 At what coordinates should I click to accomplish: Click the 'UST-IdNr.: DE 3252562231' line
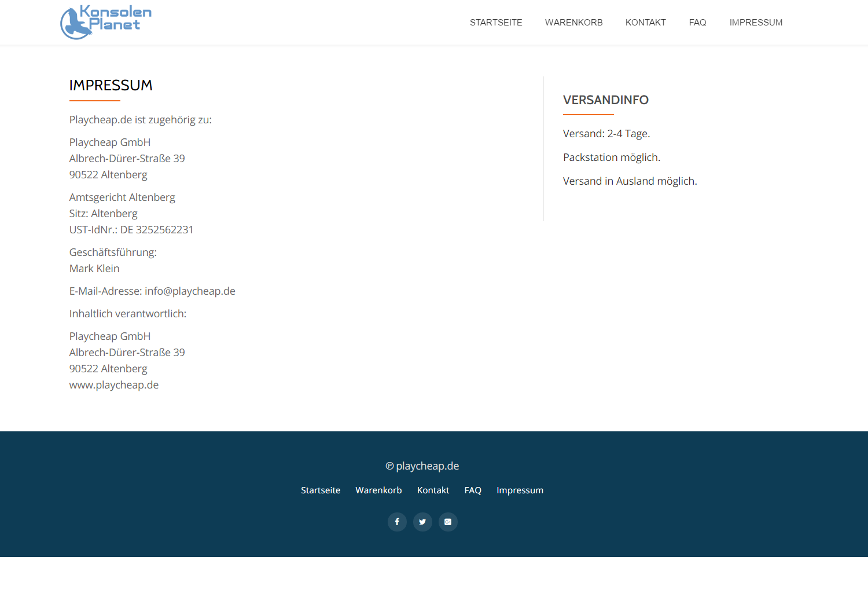(x=131, y=230)
